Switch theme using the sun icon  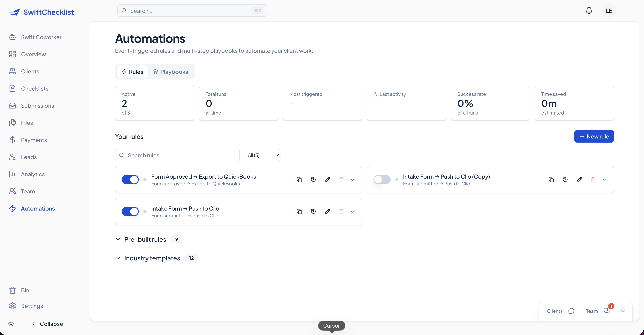pos(11,324)
